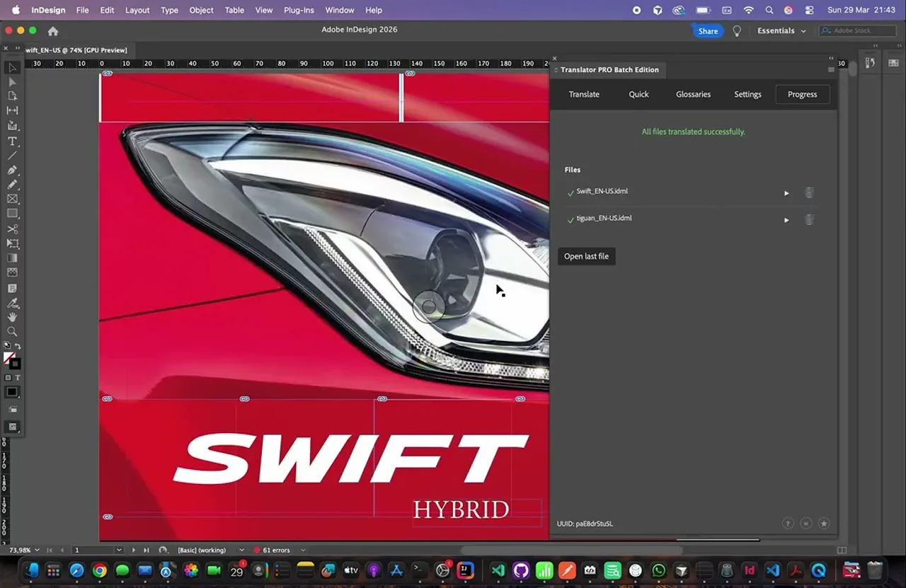Select the Gradient Swatch tool
Viewport: 906px width, 588px height.
(12, 258)
